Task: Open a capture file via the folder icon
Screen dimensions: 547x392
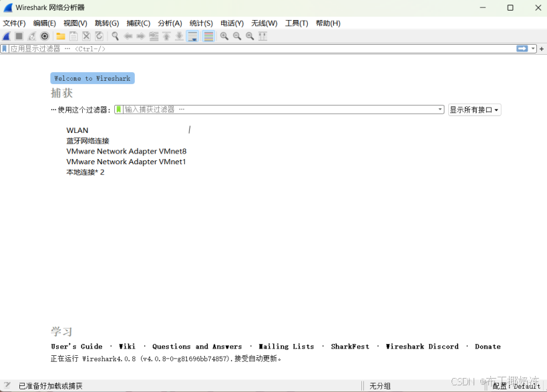Action: pyautogui.click(x=61, y=36)
